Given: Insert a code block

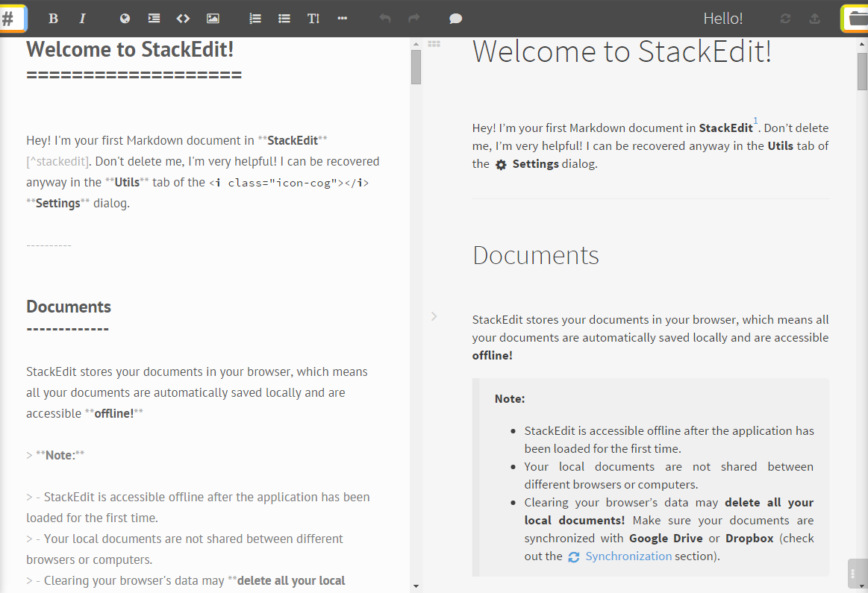Looking at the screenshot, I should click(183, 18).
